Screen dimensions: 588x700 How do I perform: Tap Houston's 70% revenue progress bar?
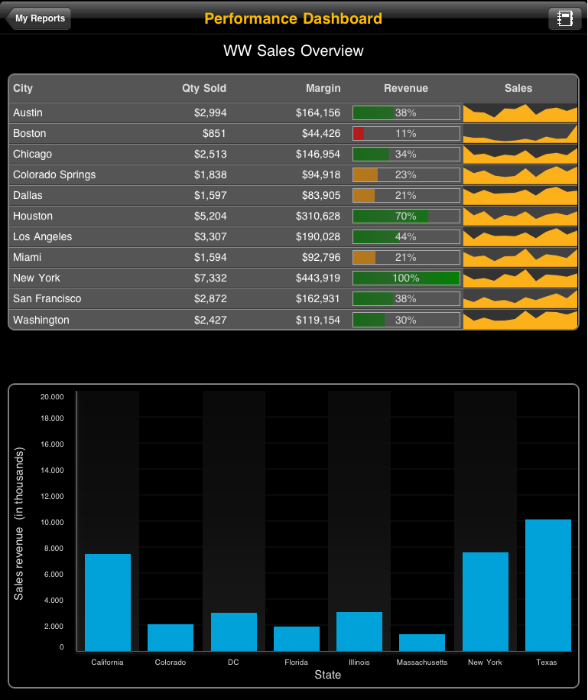(406, 217)
